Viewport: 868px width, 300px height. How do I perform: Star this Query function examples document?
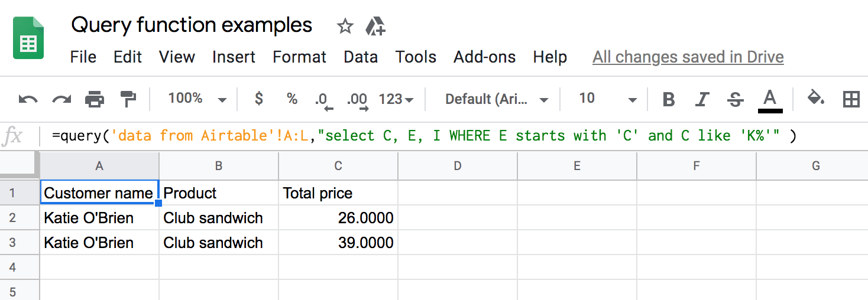[345, 26]
